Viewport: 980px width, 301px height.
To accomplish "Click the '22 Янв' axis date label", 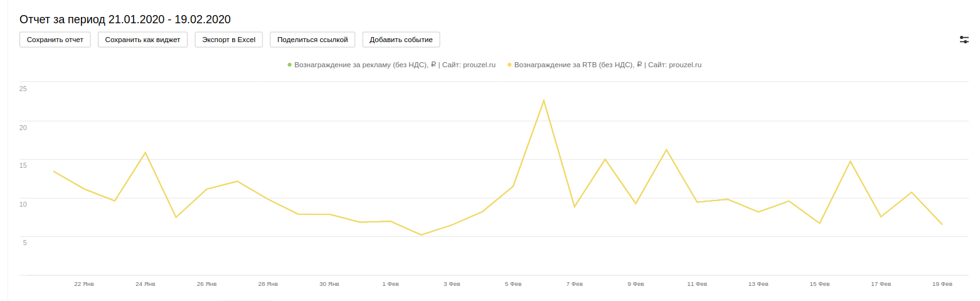I will click(x=84, y=284).
